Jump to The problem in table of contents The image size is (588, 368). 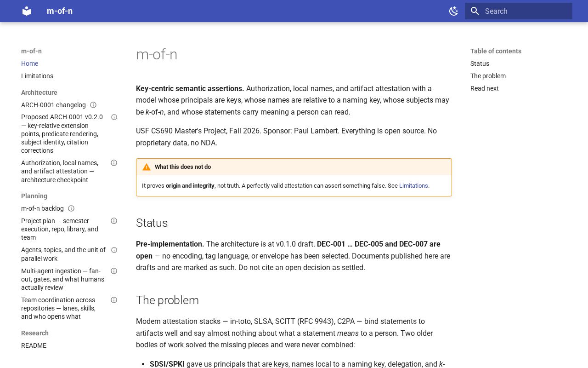click(x=488, y=76)
